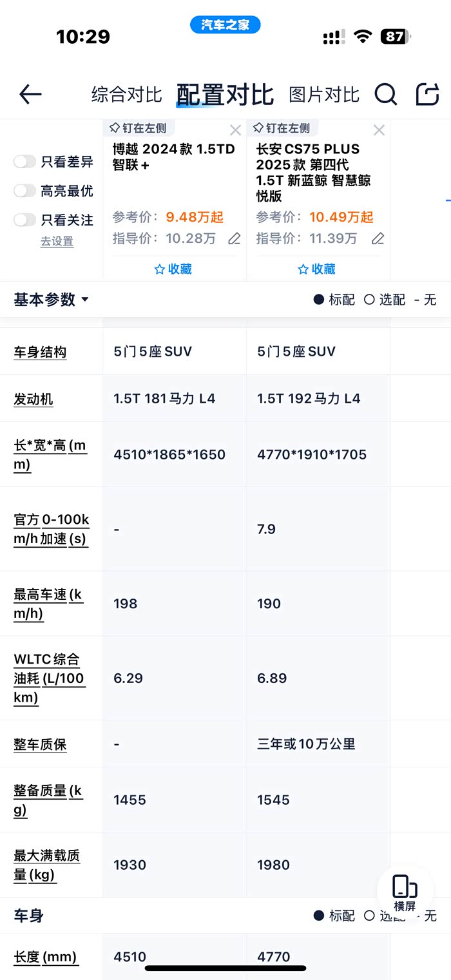Tap 钉在左侧 pin on 博越 column
The height and width of the screenshot is (980, 451).
click(x=142, y=128)
